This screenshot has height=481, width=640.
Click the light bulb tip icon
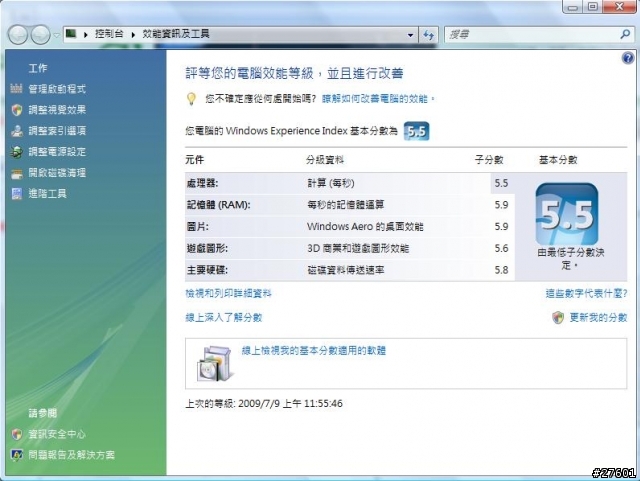click(x=191, y=99)
